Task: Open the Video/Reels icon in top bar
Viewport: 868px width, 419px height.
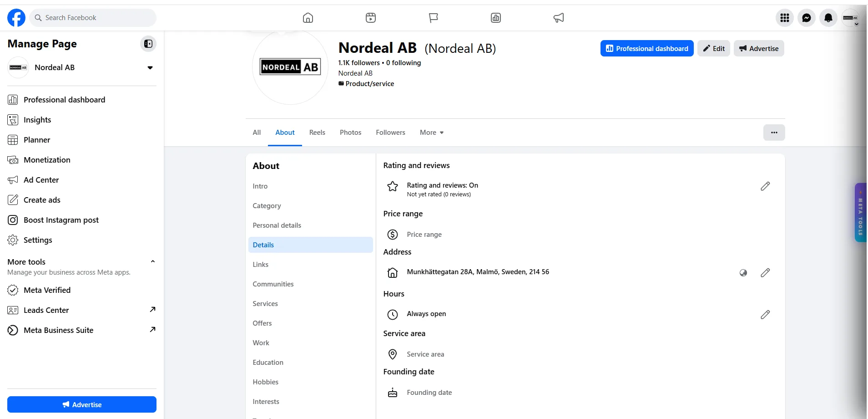Action: click(x=371, y=18)
